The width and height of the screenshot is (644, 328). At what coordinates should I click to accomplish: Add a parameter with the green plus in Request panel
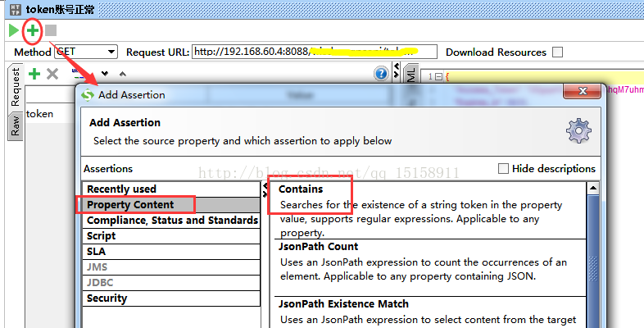coord(34,74)
